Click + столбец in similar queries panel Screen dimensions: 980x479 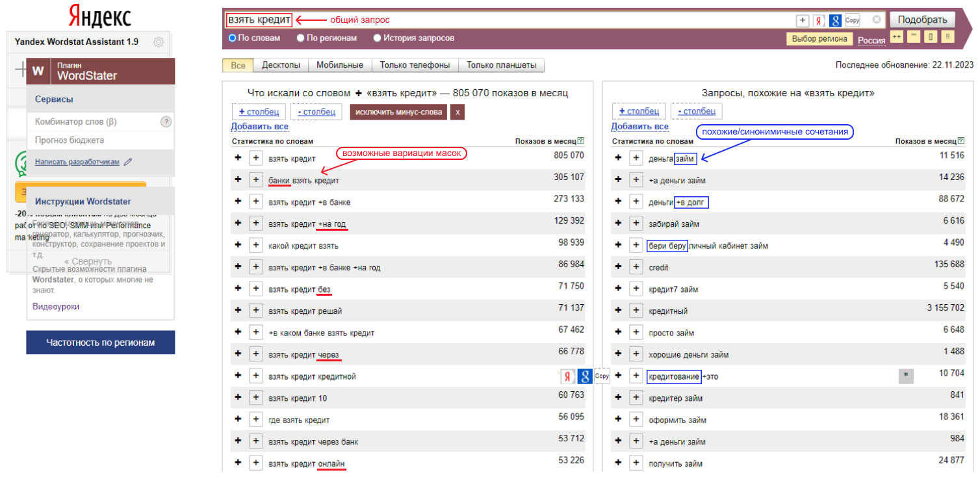(x=639, y=111)
